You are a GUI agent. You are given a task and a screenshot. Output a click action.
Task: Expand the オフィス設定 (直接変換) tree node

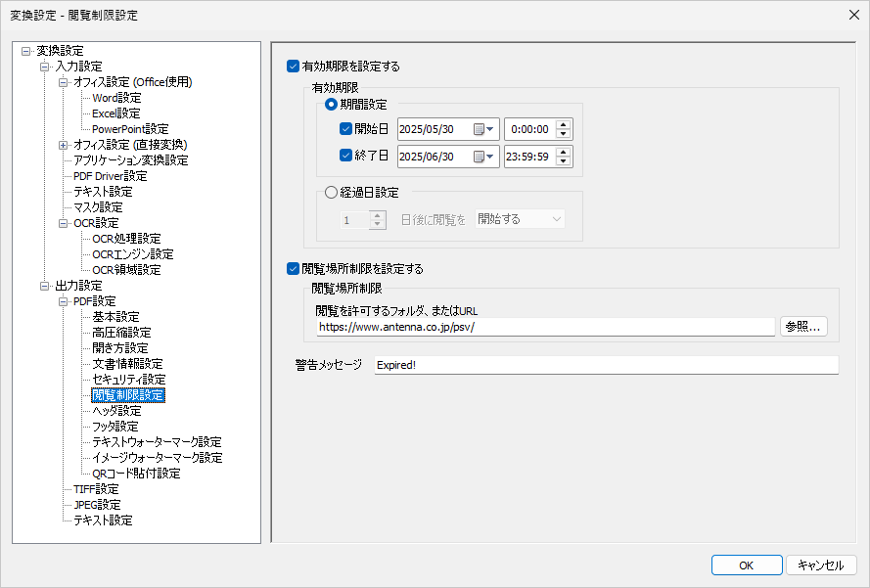[x=64, y=145]
